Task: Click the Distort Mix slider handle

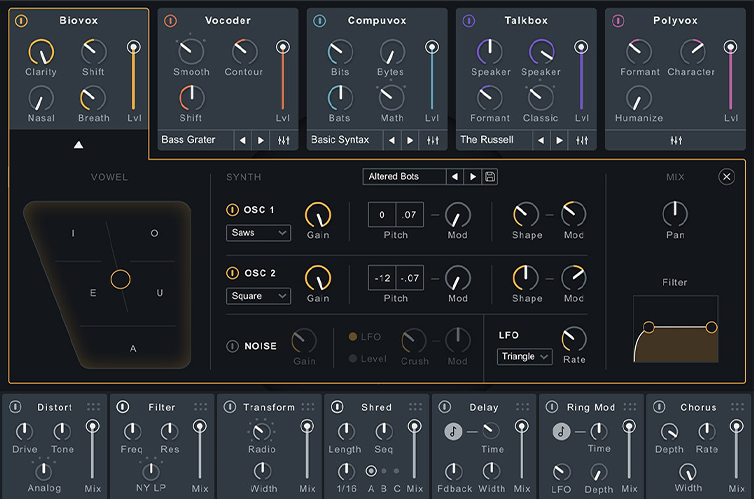Action: 92,426
